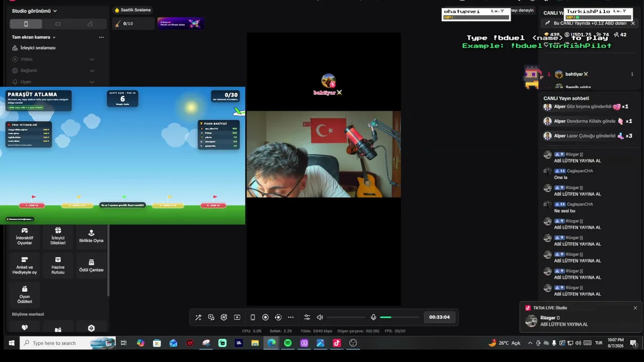The width and height of the screenshot is (644, 362).
Task: Open the media and music overlay tool
Action: tap(211, 317)
